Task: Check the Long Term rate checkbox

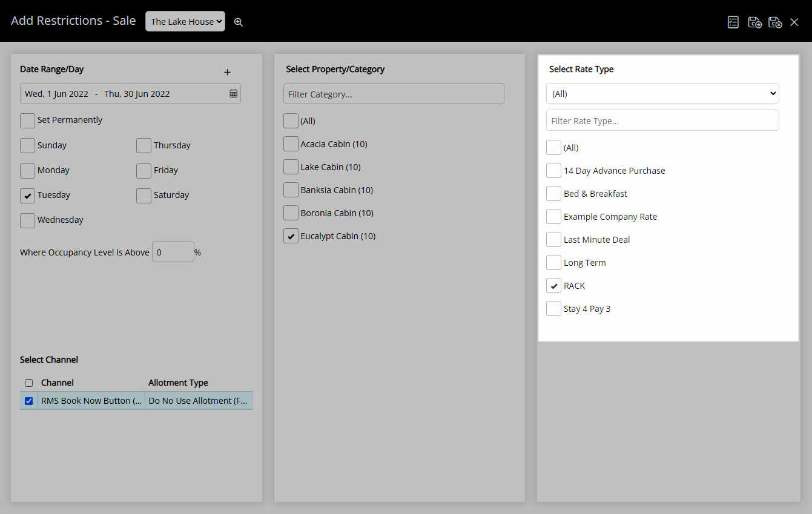Action: (553, 262)
